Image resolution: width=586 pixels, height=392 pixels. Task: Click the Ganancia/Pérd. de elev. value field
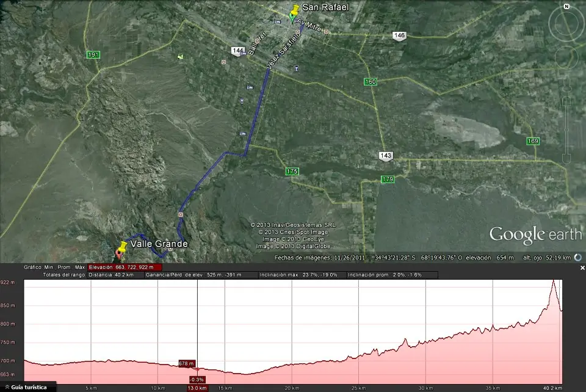201,275
